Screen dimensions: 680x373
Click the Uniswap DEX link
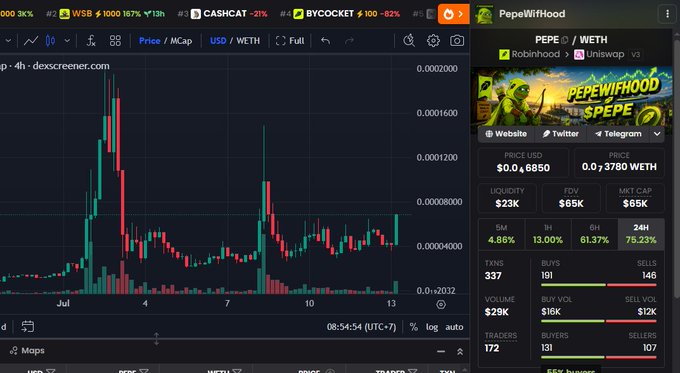pyautogui.click(x=599, y=54)
